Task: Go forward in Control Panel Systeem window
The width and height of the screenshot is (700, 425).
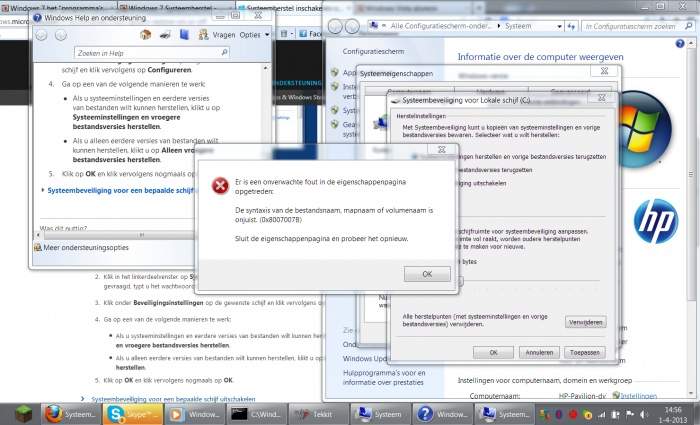Action: [352, 26]
